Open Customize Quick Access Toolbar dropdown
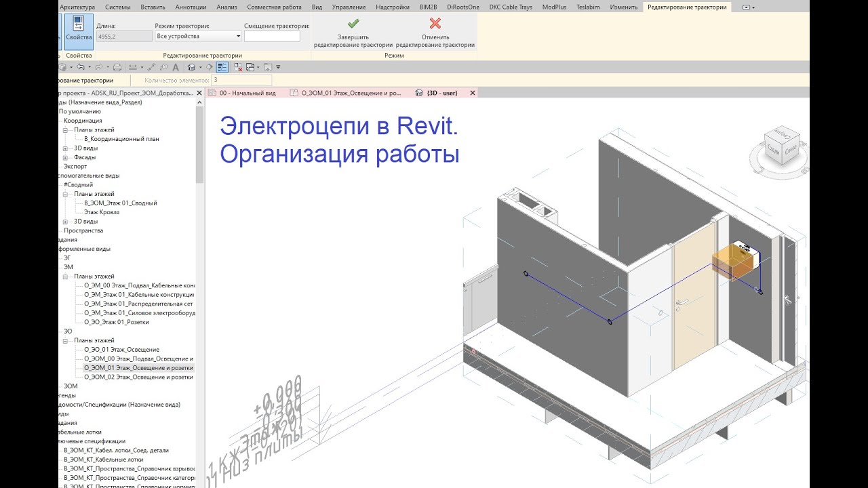This screenshot has height=488, width=868. (278, 67)
